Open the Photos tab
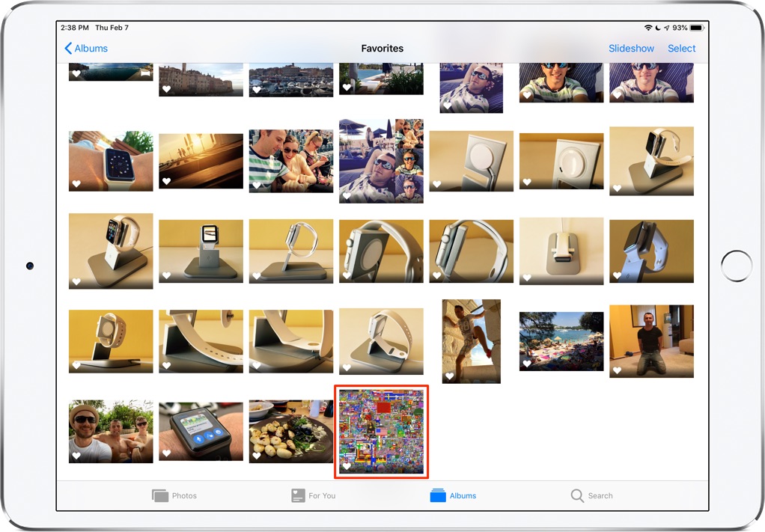This screenshot has height=532, width=765. pyautogui.click(x=174, y=495)
